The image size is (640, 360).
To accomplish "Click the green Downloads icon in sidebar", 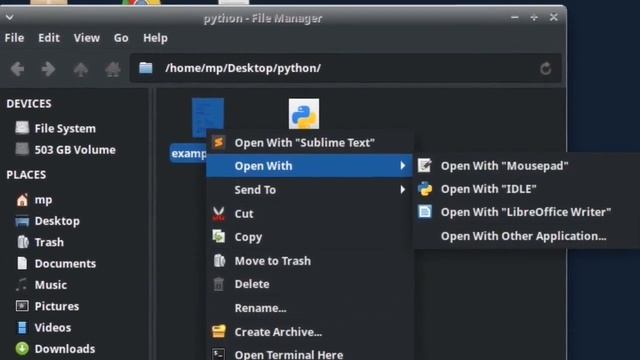I will pos(22,349).
